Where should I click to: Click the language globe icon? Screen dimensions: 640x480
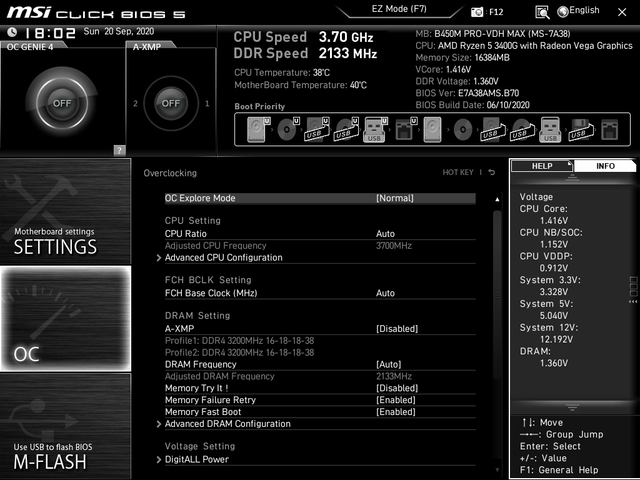click(562, 12)
